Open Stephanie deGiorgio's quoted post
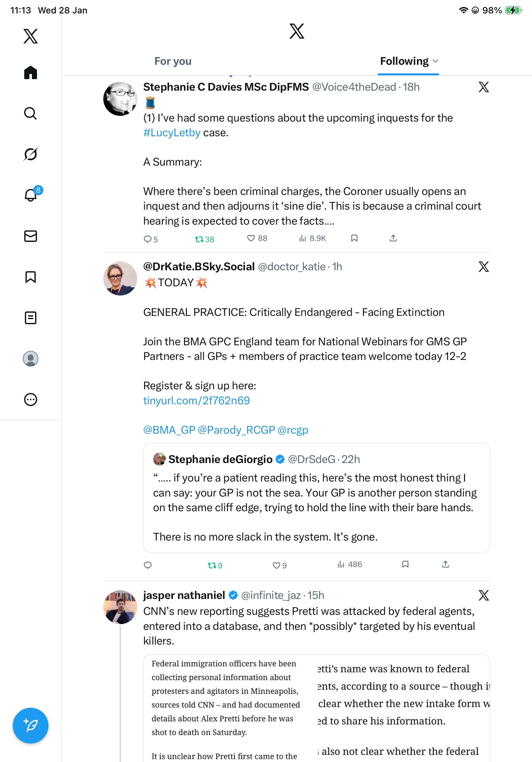The width and height of the screenshot is (532, 762). (316, 498)
